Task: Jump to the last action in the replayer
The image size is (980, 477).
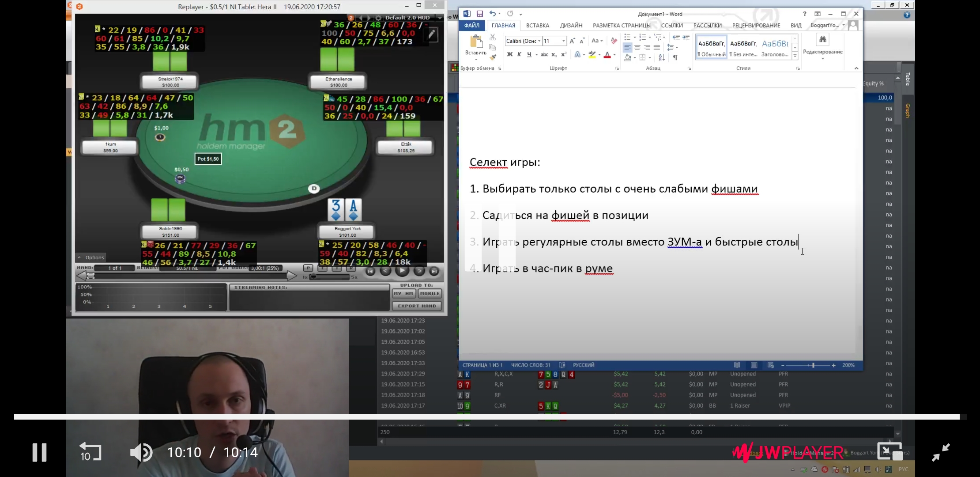Action: click(x=434, y=271)
